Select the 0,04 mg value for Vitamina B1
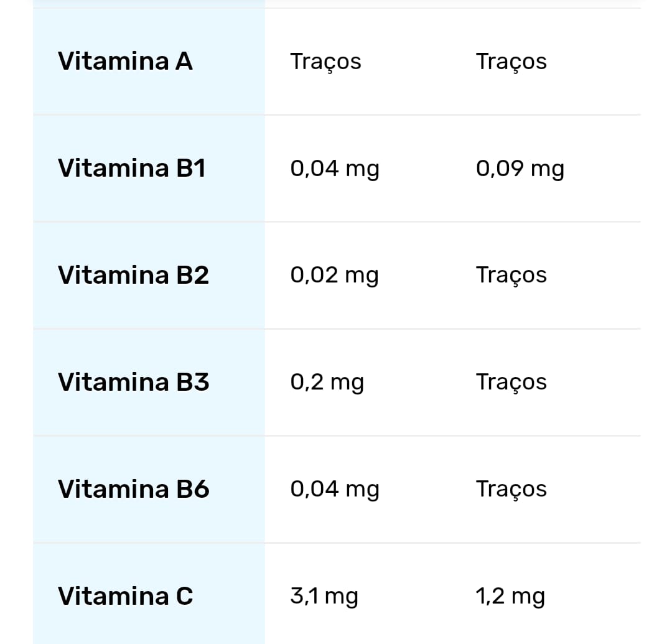 point(334,169)
